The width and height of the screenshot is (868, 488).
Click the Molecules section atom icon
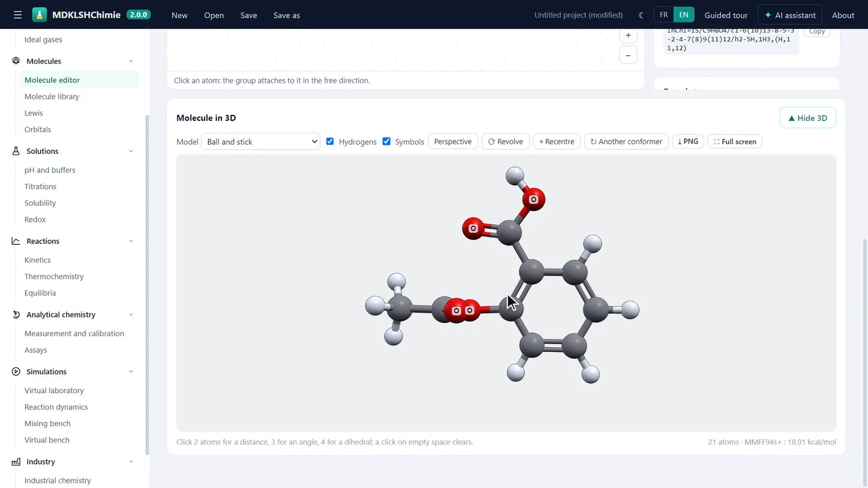16,61
